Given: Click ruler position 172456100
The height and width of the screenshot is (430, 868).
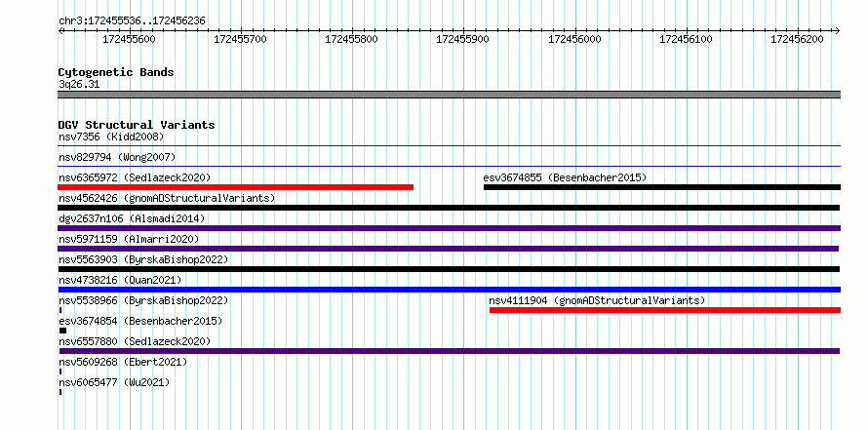Looking at the screenshot, I should pyautogui.click(x=687, y=39).
